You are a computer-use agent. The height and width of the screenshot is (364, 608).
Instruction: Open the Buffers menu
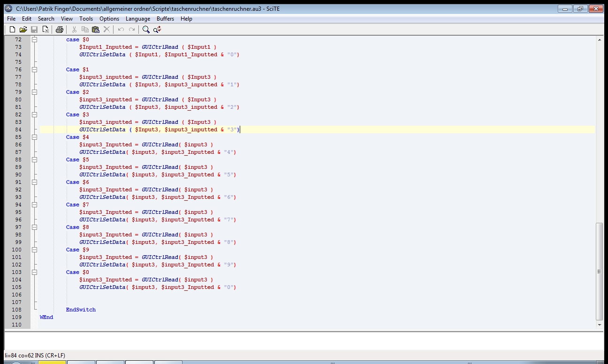click(165, 19)
